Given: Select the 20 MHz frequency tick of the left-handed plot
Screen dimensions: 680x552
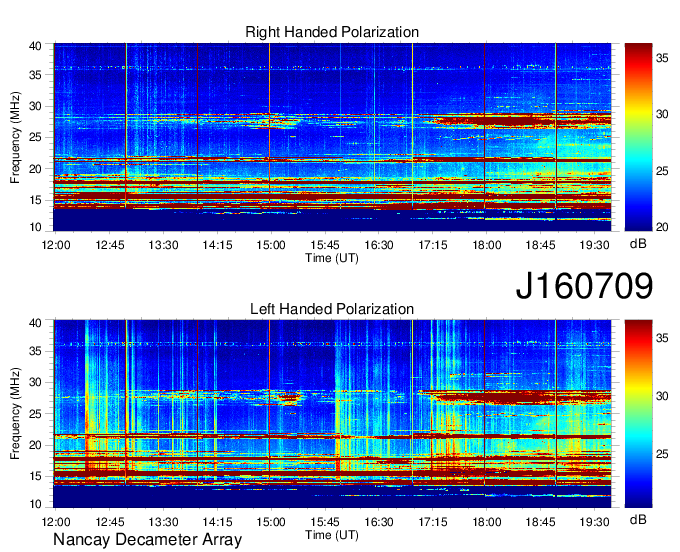Looking at the screenshot, I should [35, 445].
